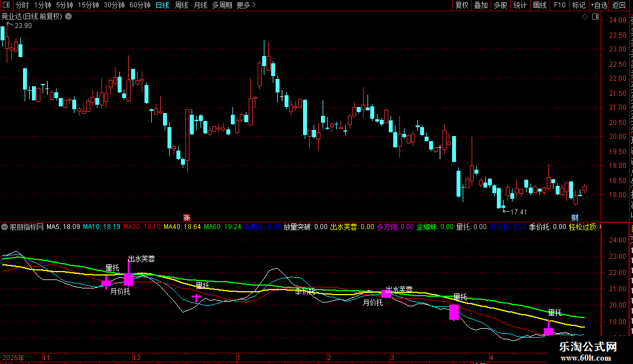
Task: Click the month 12 timeline marker
Action: (137, 358)
